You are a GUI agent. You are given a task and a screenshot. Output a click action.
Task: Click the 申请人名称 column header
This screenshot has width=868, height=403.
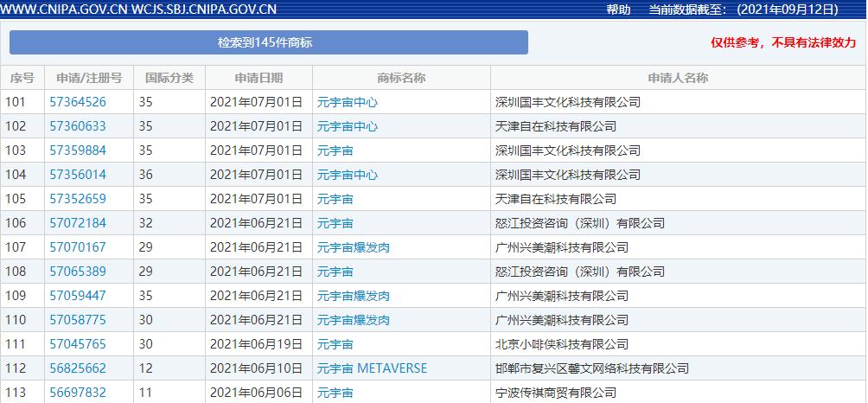tap(678, 78)
